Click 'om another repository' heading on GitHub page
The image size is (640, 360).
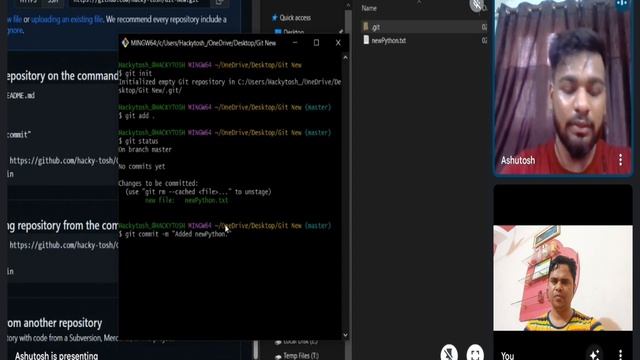click(x=54, y=323)
